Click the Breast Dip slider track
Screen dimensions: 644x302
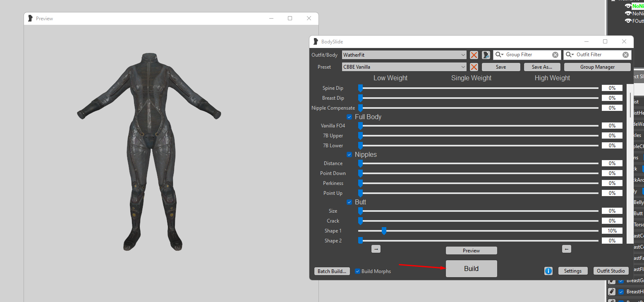tap(478, 98)
